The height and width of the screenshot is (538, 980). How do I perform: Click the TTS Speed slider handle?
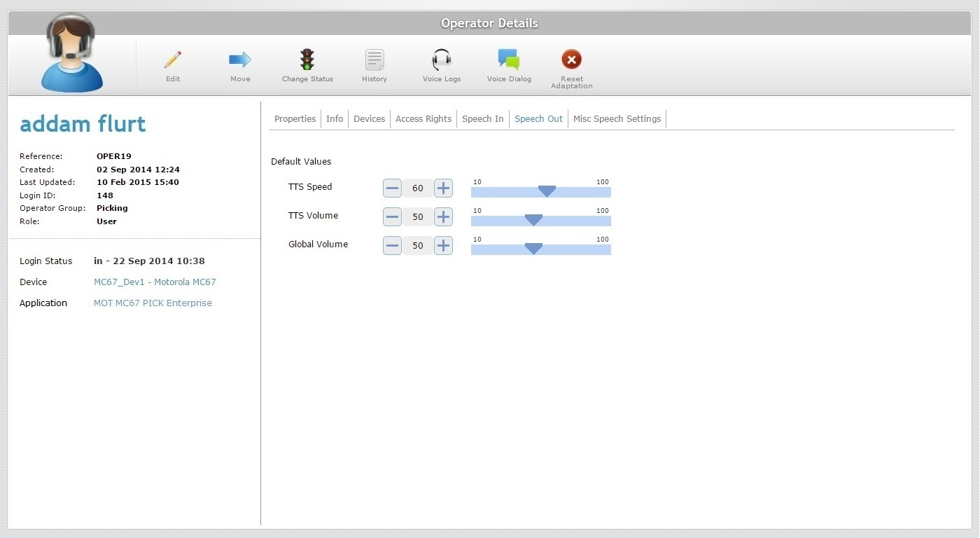coord(547,191)
